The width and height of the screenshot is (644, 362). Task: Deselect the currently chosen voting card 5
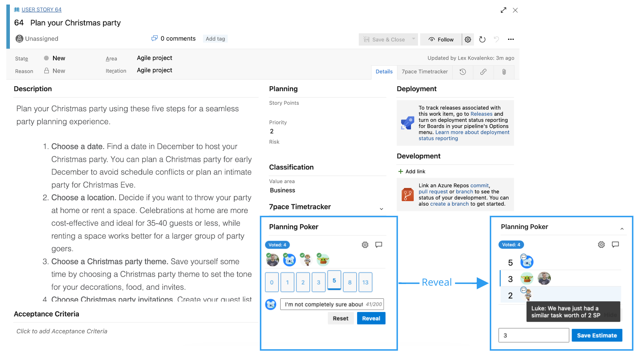click(x=334, y=281)
